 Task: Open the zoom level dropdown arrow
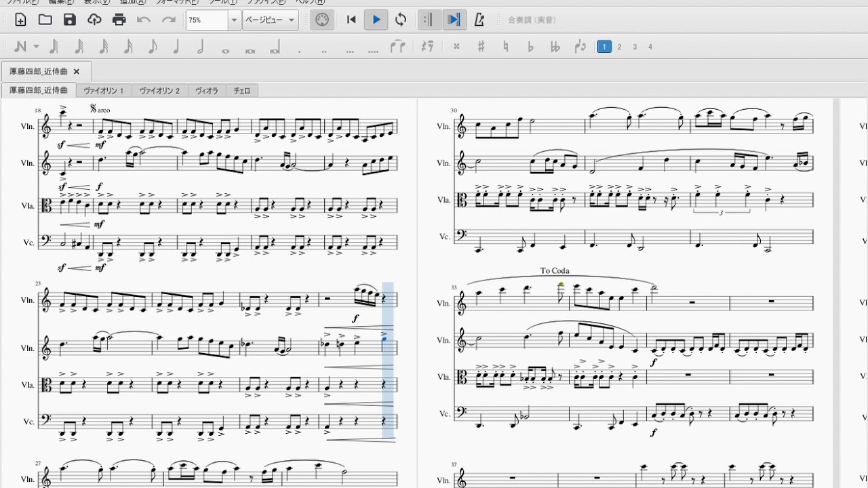click(235, 20)
